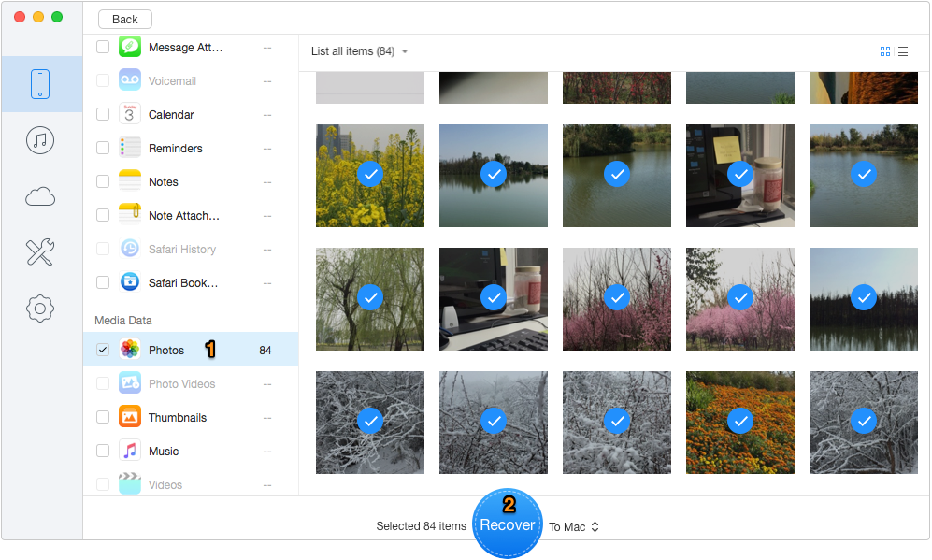
Task: Open the iCloud sidebar tab
Action: click(40, 196)
